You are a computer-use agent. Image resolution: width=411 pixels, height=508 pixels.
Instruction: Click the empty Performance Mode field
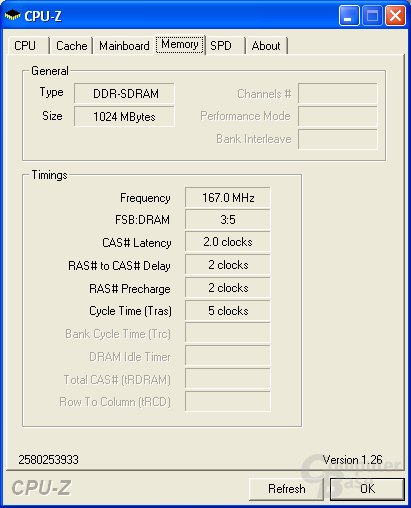coord(338,116)
